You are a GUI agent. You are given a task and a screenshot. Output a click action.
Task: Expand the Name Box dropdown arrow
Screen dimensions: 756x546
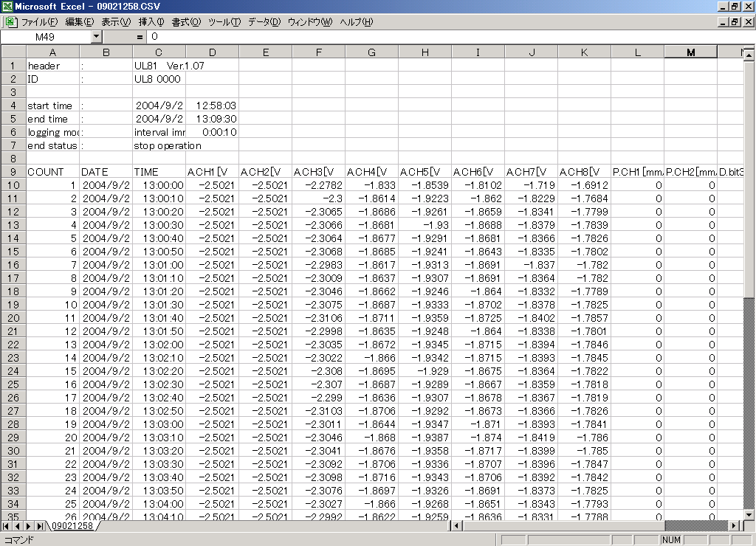pos(97,37)
